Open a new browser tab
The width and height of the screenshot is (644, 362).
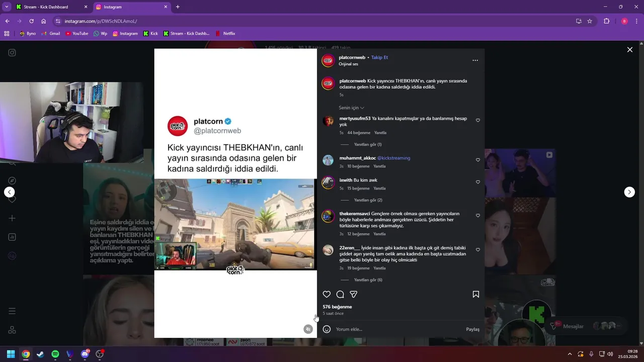(x=178, y=7)
